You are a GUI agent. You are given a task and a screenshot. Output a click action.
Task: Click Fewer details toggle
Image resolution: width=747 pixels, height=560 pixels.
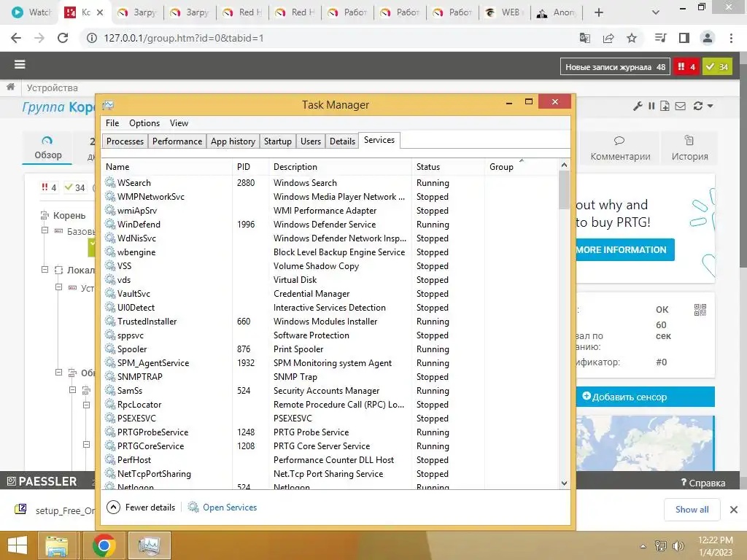click(141, 507)
